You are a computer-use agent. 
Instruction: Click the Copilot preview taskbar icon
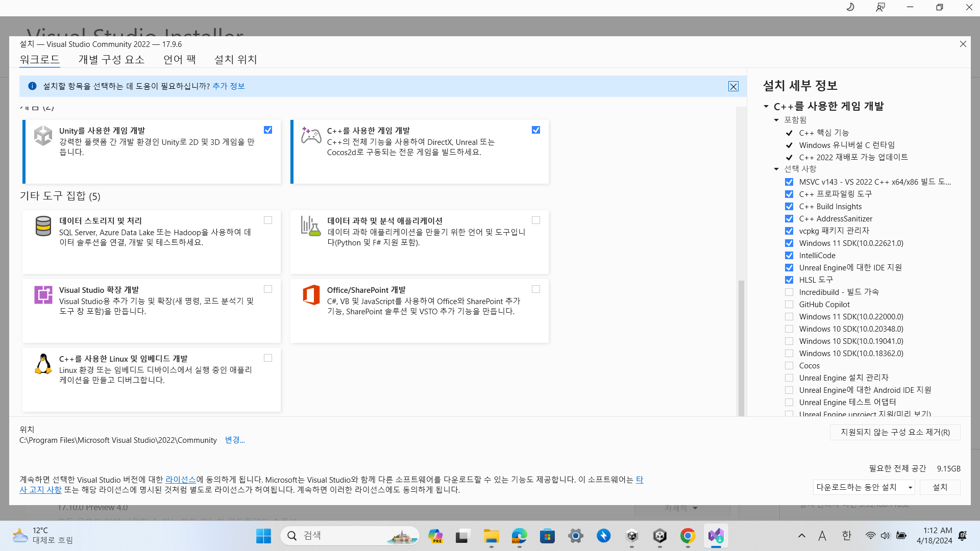click(x=435, y=536)
